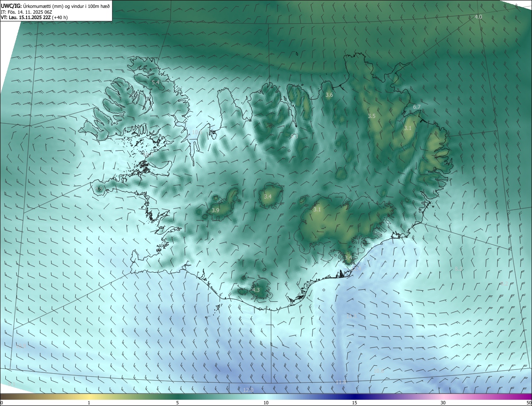Click the 4.0 value label on the map
532x406 pixels.
pos(478,17)
